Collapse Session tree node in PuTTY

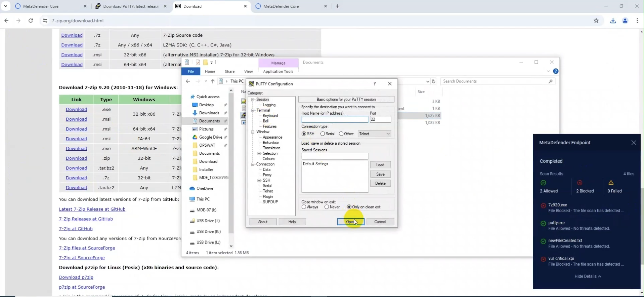tap(253, 100)
